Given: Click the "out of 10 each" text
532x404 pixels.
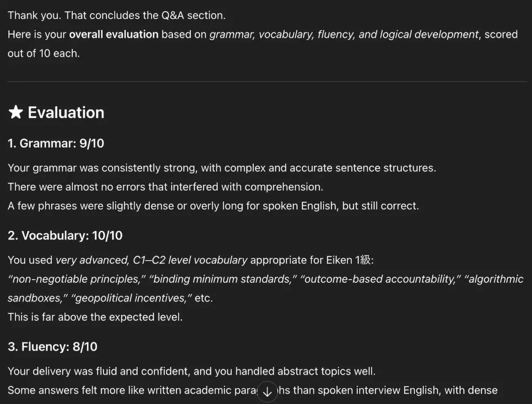Looking at the screenshot, I should 44,53.
